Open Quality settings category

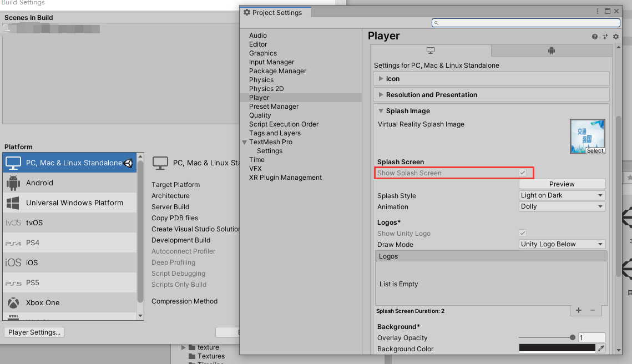click(x=260, y=115)
